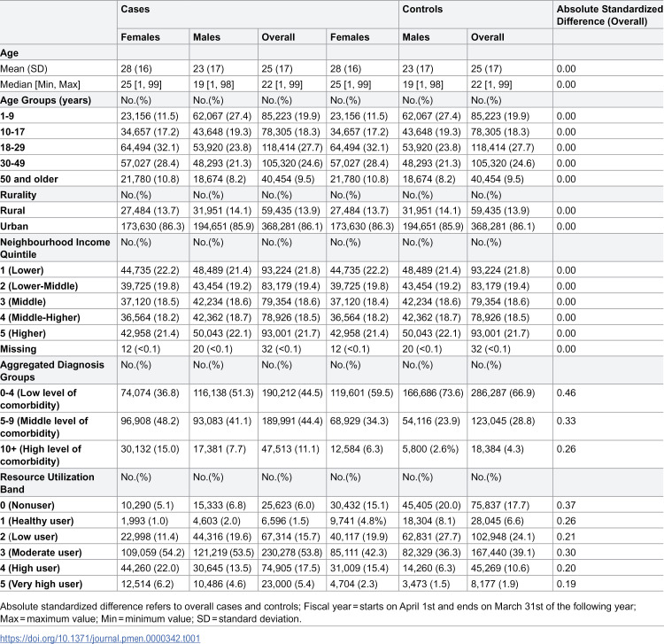The width and height of the screenshot is (664, 644).
Task: Select the 50 and older row label
Action: pyautogui.click(x=29, y=179)
